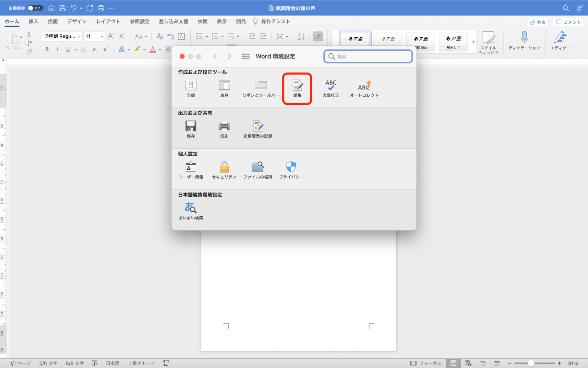588x368 pixels.
Task: Click the 81% zoom level
Action: pos(573,363)
